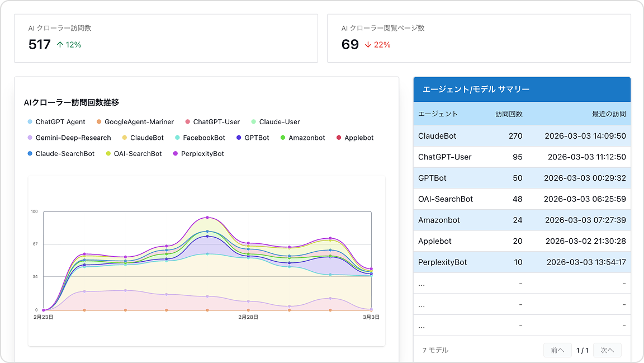Image resolution: width=644 pixels, height=363 pixels.
Task: Click the Gemini-Deep-Research legend marker
Action: point(30,138)
